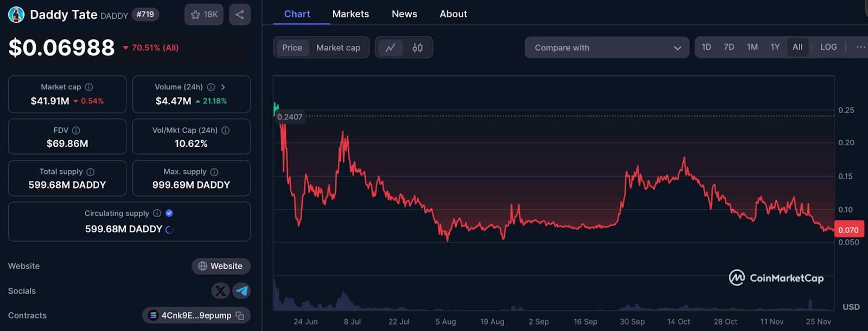
Task: Switch to the Markets tab
Action: (350, 14)
